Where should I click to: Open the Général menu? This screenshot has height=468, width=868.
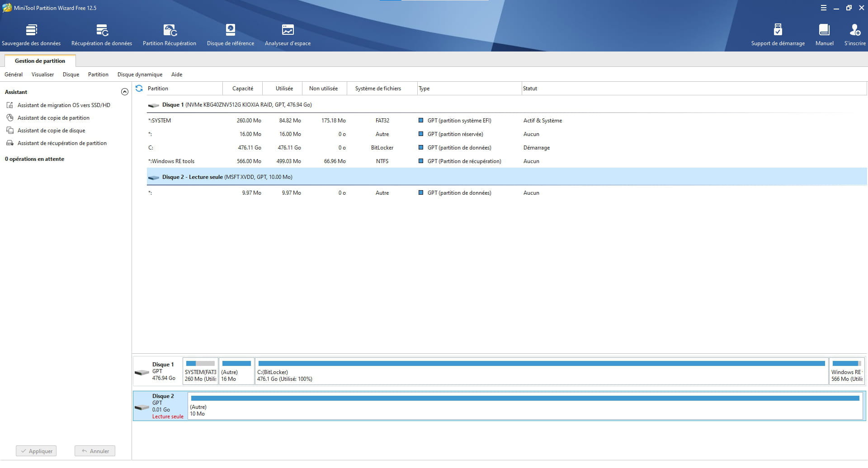(14, 75)
